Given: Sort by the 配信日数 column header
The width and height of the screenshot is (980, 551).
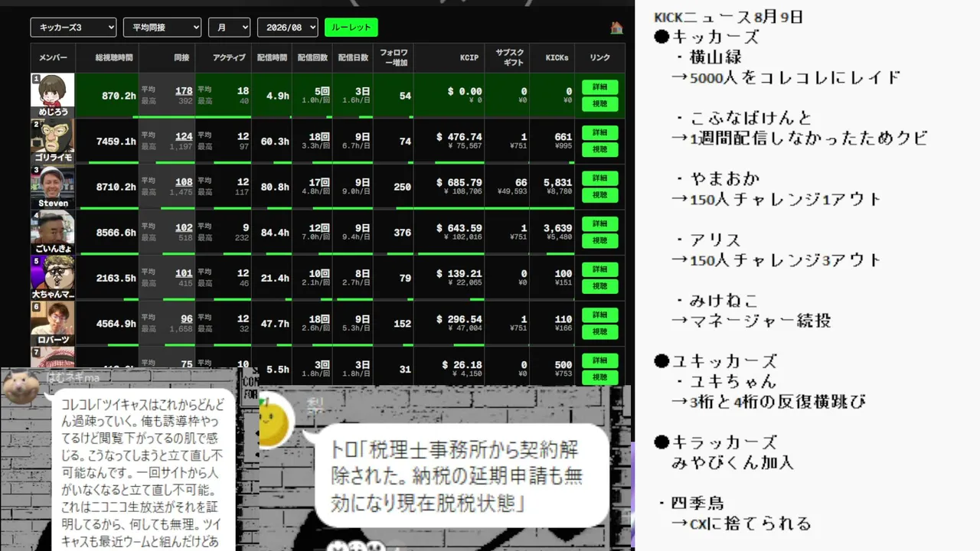Looking at the screenshot, I should [x=353, y=57].
